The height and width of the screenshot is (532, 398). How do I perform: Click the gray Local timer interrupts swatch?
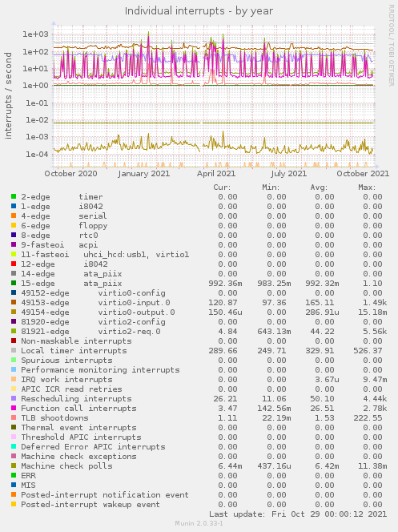point(14,350)
